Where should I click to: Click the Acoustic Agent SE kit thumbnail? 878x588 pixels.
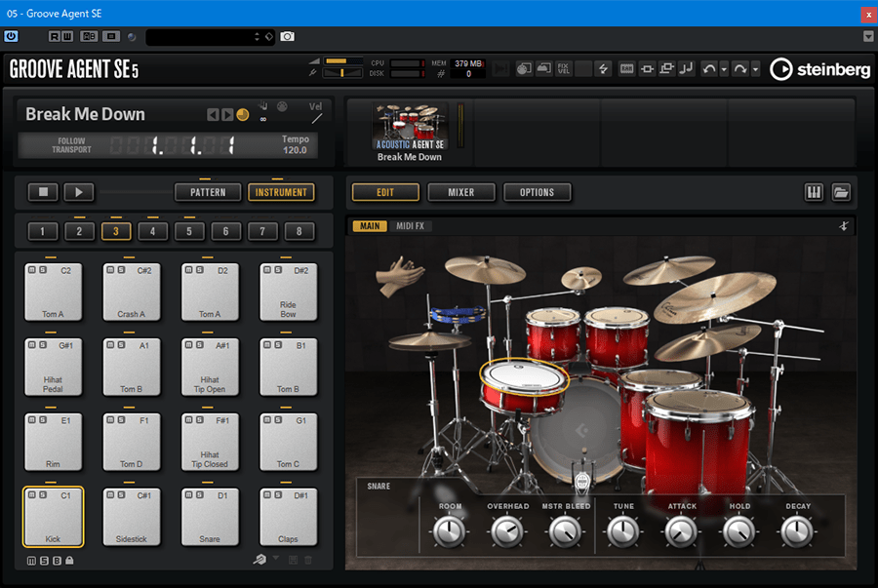[410, 127]
